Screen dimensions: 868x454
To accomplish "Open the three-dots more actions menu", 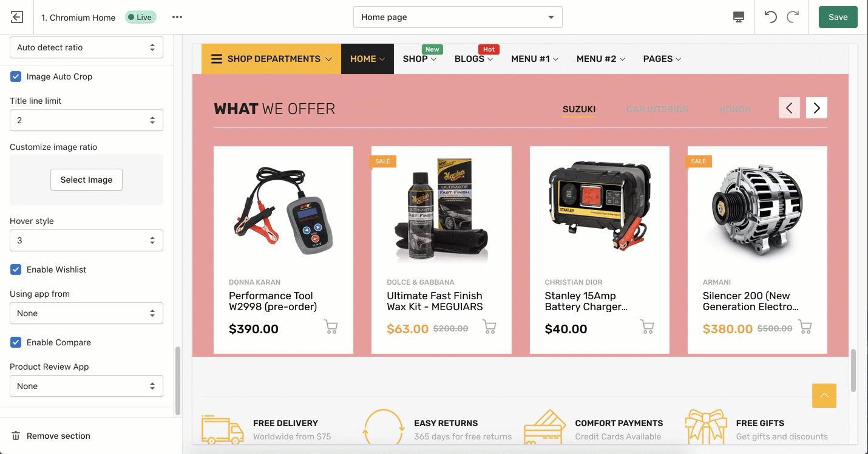I will pyautogui.click(x=177, y=17).
